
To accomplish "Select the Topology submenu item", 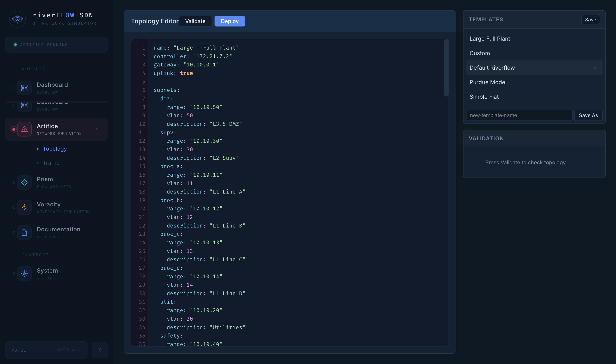I will pos(55,149).
